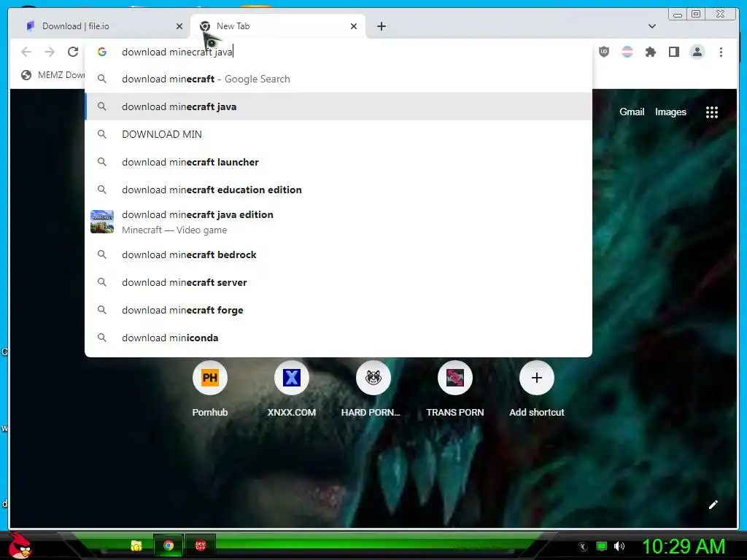The width and height of the screenshot is (747, 560).
Task: Click the browser back arrow
Action: (x=26, y=52)
